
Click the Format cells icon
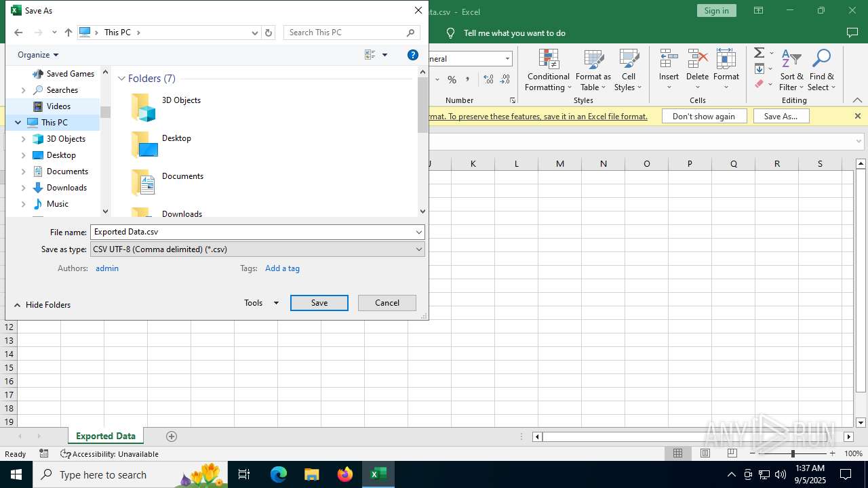click(x=726, y=59)
